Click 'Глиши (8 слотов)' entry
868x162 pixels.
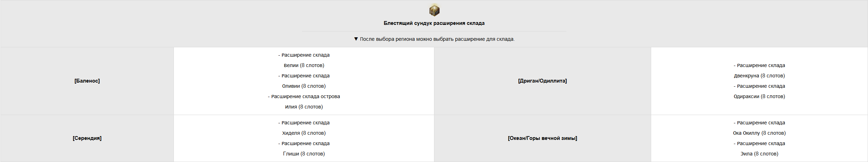[304, 154]
